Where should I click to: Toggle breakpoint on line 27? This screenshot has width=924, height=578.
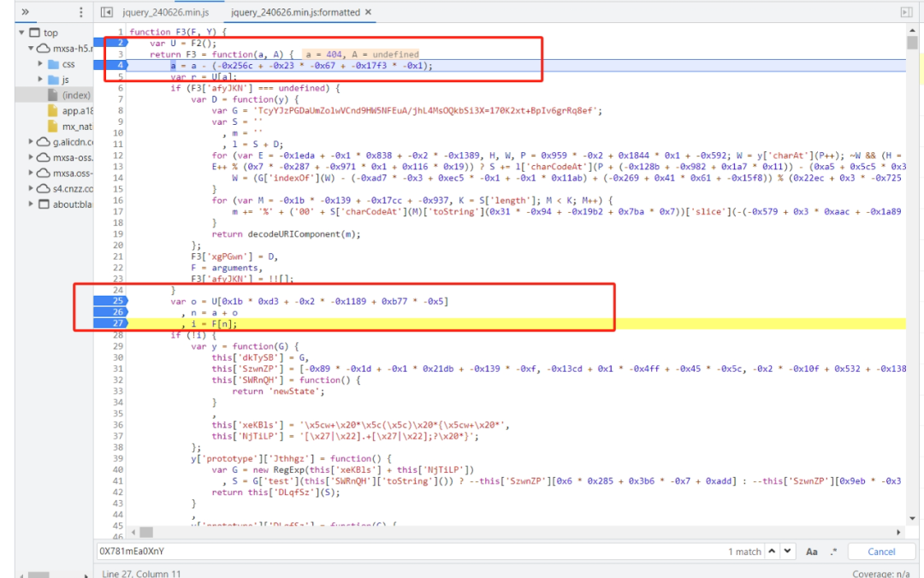point(110,323)
